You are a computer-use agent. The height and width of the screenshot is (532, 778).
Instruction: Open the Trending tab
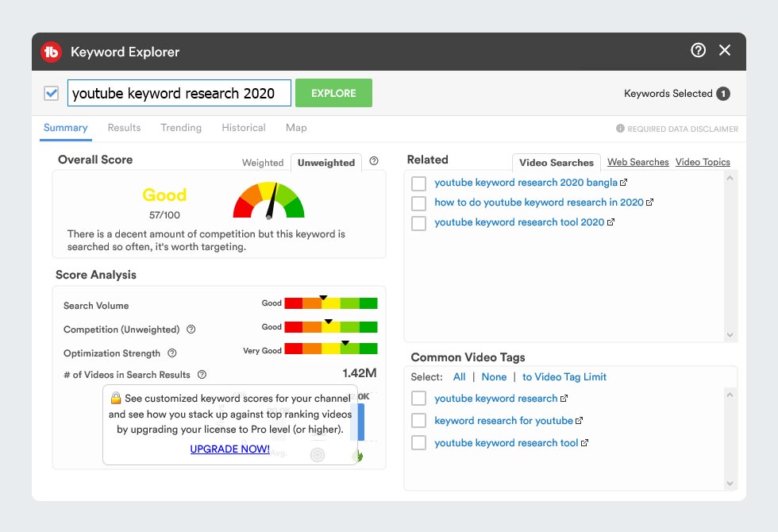[x=181, y=128]
